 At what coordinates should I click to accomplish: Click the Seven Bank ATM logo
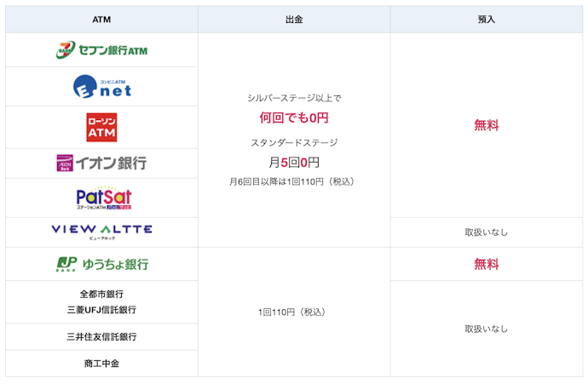coord(101,50)
